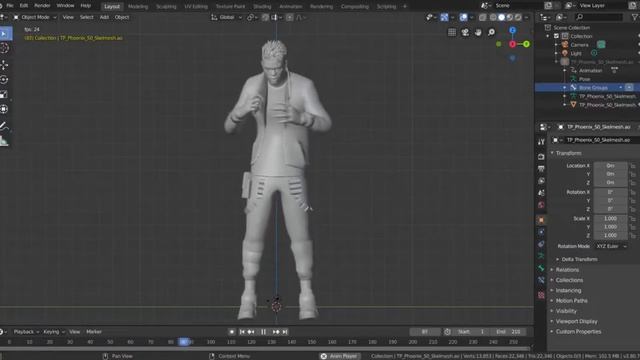
Task: Open the Keying dropdown
Action: tap(54, 332)
